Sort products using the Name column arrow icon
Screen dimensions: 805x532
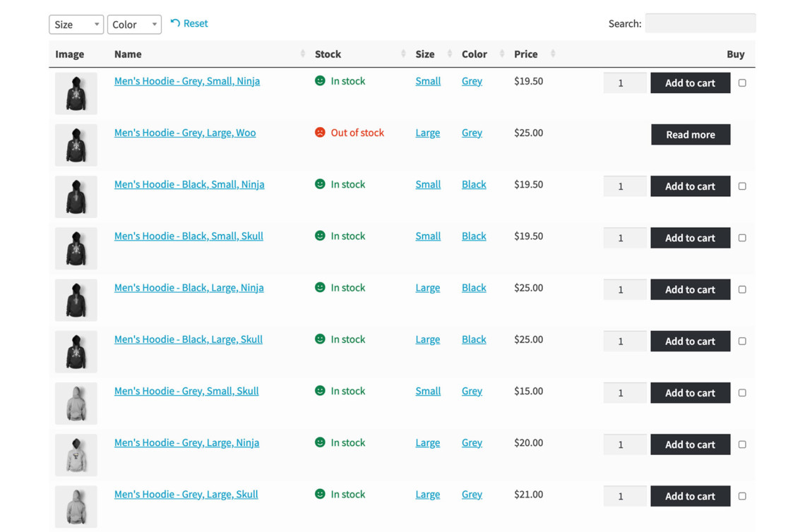click(x=302, y=54)
